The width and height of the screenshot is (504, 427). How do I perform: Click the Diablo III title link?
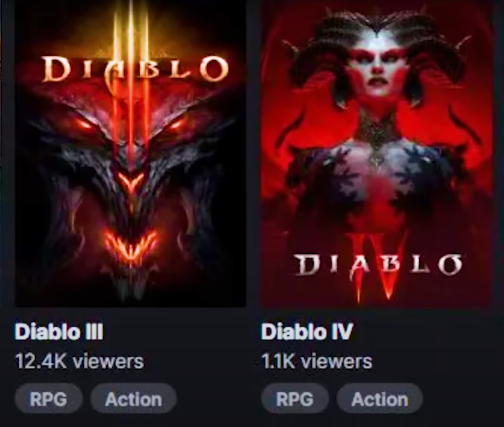pyautogui.click(x=59, y=332)
